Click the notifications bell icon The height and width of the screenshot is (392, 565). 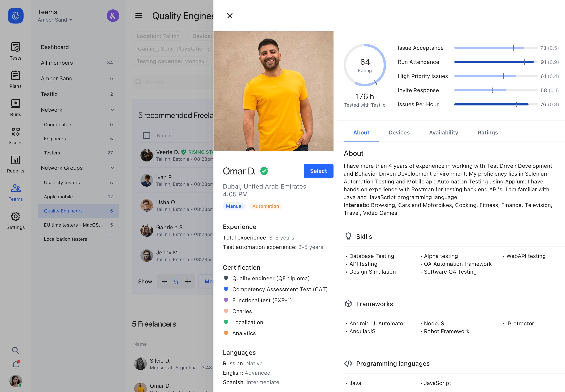pos(15,365)
